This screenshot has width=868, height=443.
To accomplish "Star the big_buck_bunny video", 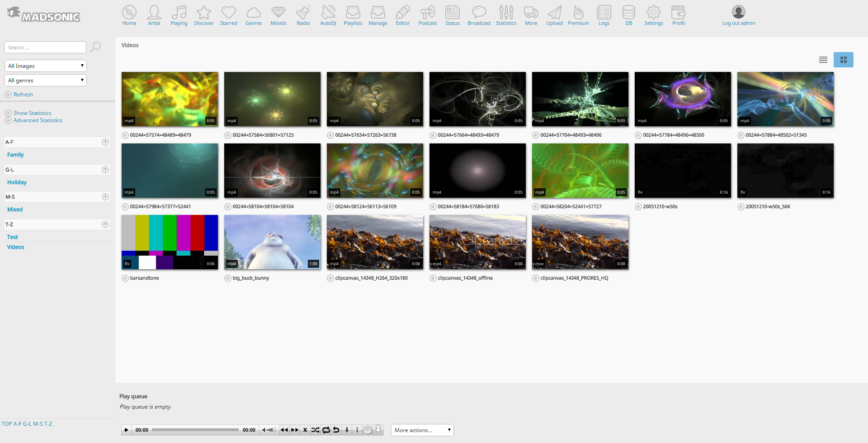I will coord(228,278).
